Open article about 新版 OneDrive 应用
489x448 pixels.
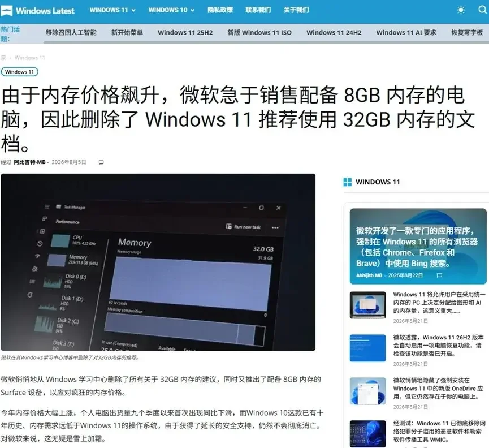pyautogui.click(x=438, y=389)
